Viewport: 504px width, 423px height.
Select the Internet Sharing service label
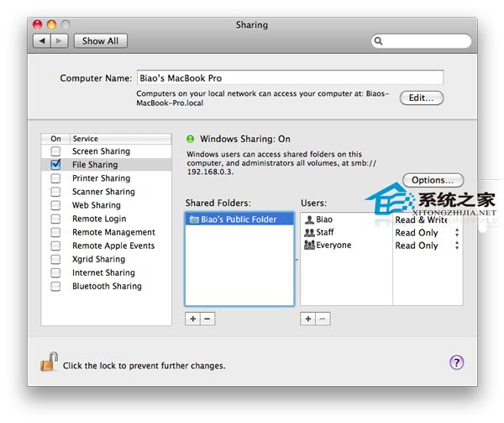point(103,272)
